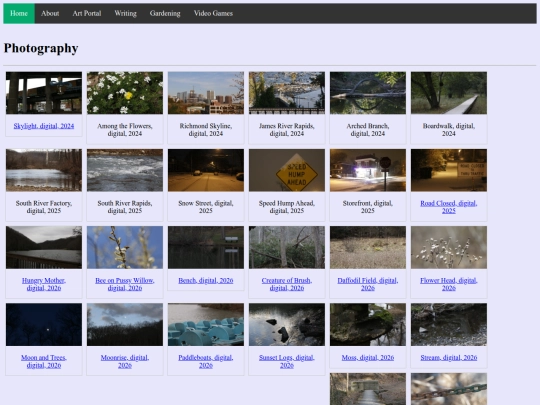Open Moon and Trees, digital, 2026 link

[x=44, y=361]
